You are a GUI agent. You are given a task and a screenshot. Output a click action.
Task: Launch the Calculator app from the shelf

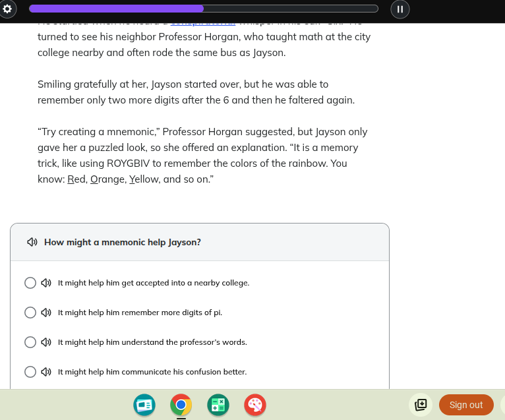[218, 405]
